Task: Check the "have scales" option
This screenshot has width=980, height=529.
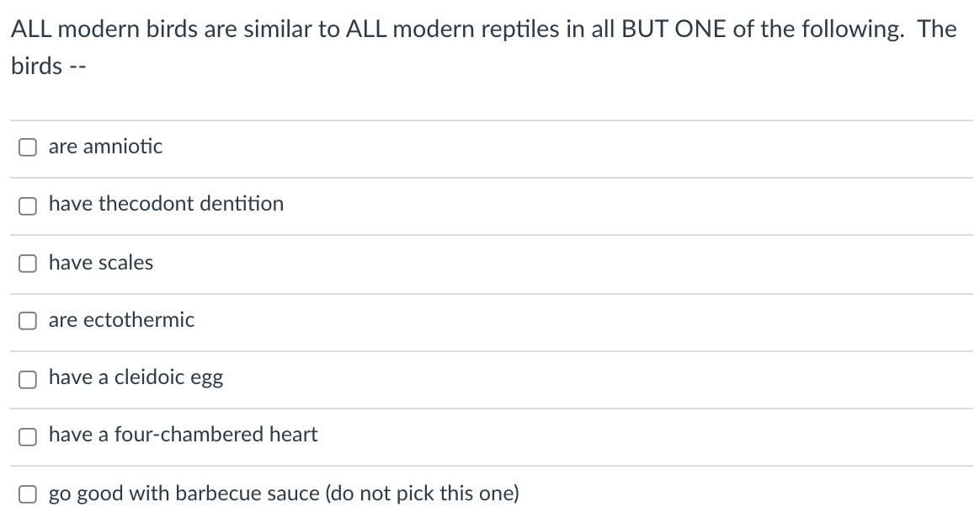Action: (x=27, y=263)
